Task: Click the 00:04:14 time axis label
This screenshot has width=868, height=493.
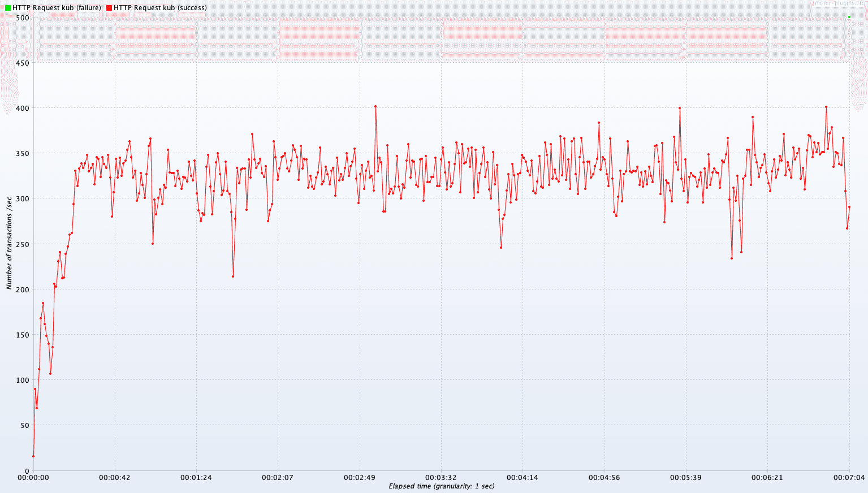Action: (523, 478)
